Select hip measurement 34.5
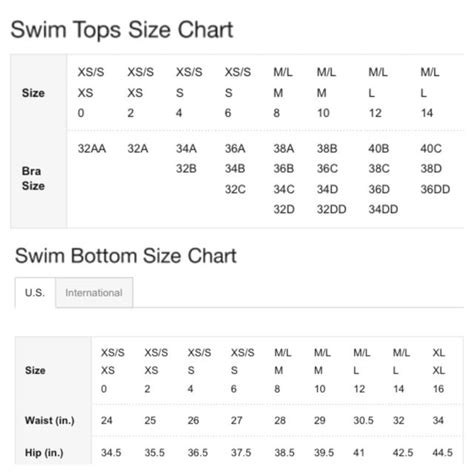Viewport: 474px width, 474px height. pyautogui.click(x=111, y=453)
